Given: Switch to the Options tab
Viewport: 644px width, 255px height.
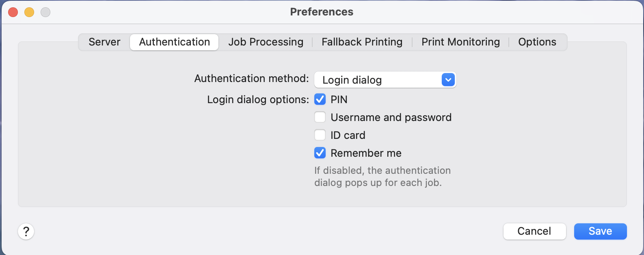Looking at the screenshot, I should 537,42.
